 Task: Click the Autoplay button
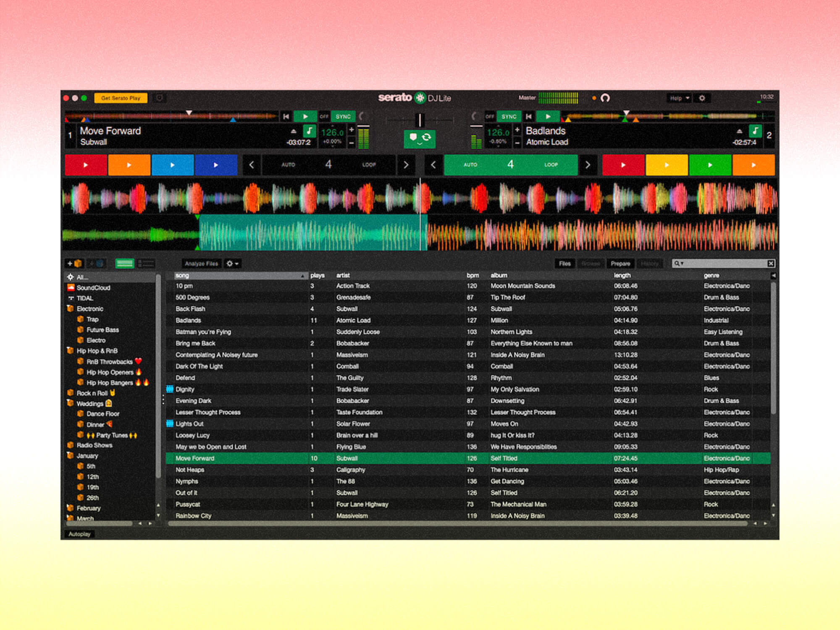79,534
